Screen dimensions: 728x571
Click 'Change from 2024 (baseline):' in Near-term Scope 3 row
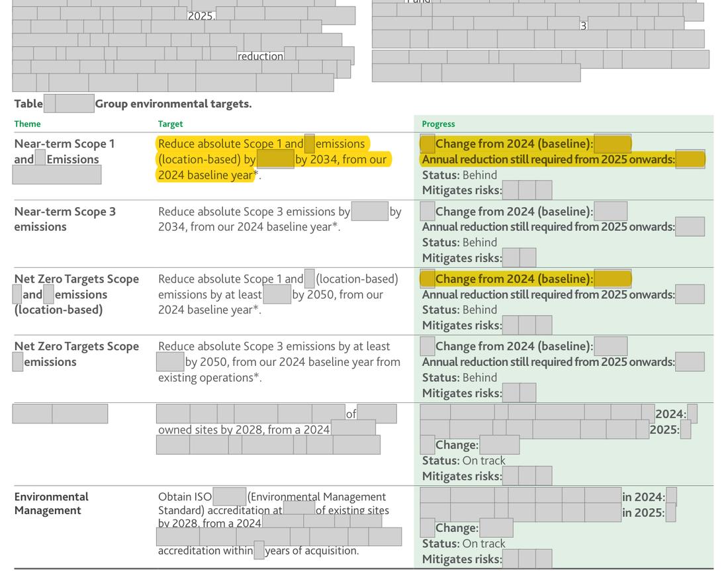coord(514,212)
